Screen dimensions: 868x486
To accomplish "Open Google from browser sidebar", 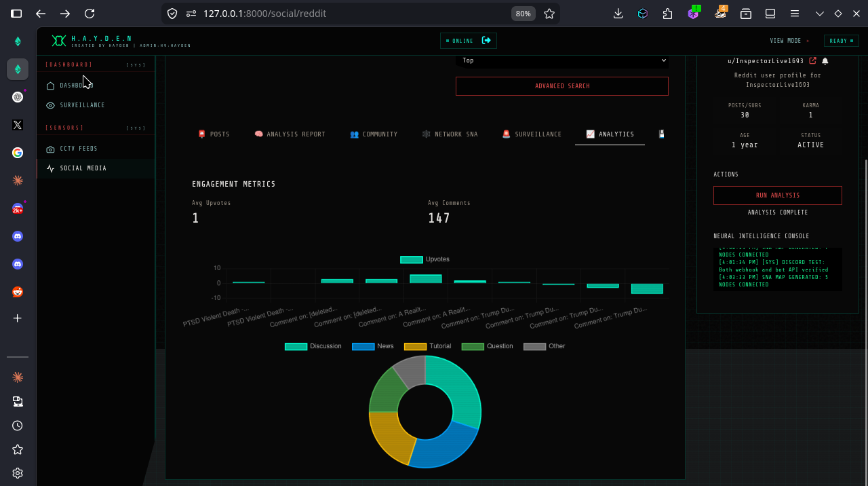I will click(x=18, y=153).
